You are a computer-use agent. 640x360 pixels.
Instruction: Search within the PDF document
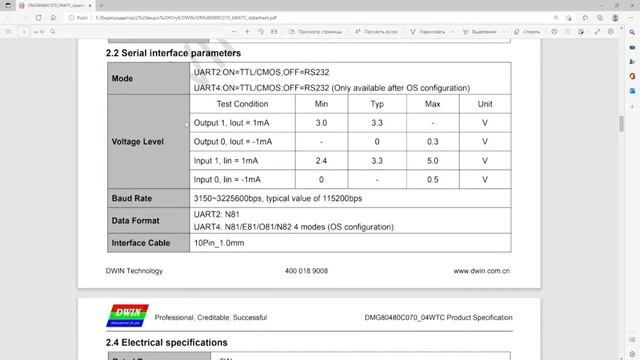click(x=53, y=31)
